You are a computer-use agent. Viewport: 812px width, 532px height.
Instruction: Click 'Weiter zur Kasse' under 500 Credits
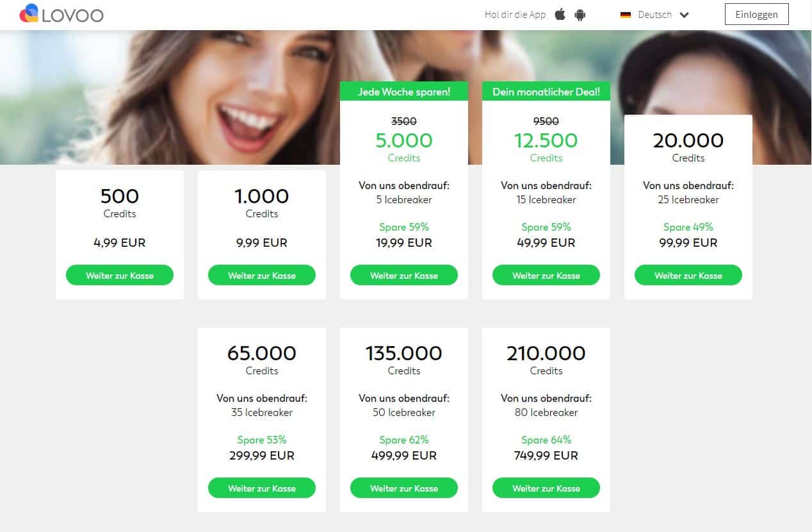click(119, 275)
